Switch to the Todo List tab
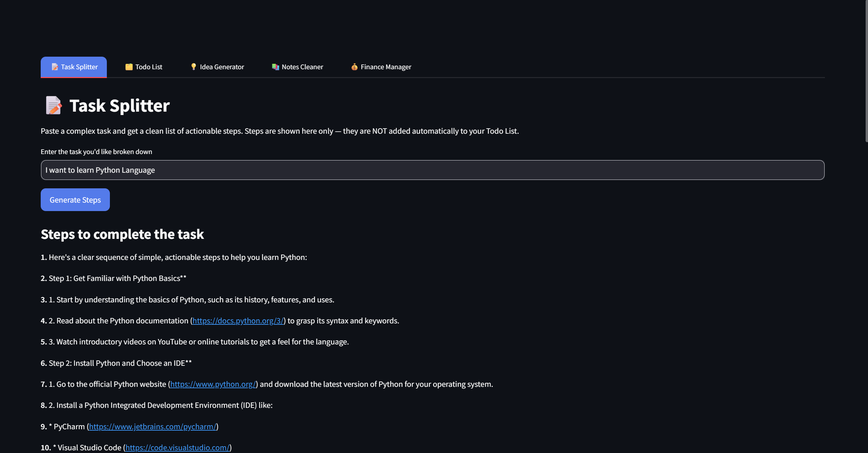868x453 pixels. pyautogui.click(x=149, y=67)
